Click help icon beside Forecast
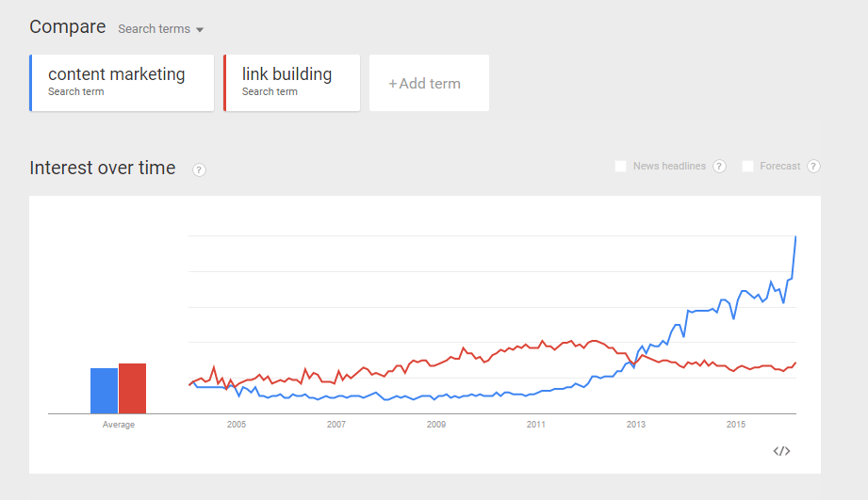Viewport: 868px width, 500px height. [813, 166]
